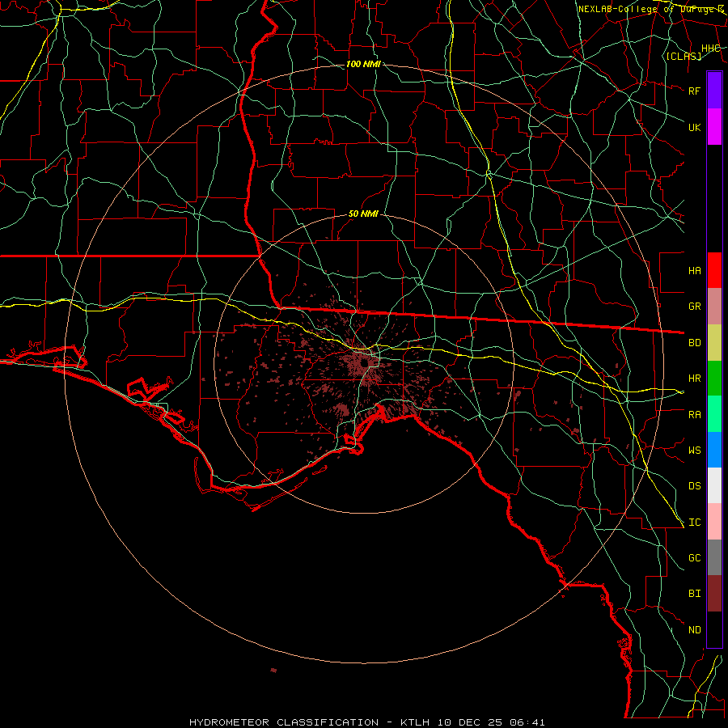Select the dusty pink GR legend swatch

714,307
